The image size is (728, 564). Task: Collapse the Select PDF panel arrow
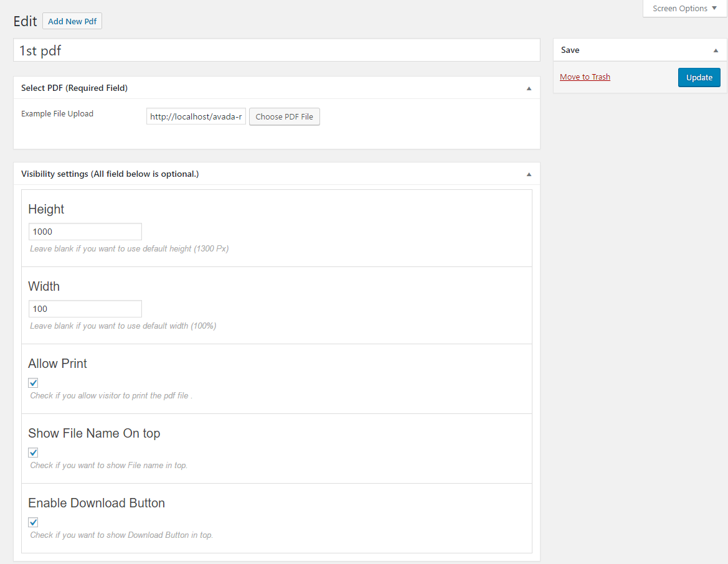point(529,88)
